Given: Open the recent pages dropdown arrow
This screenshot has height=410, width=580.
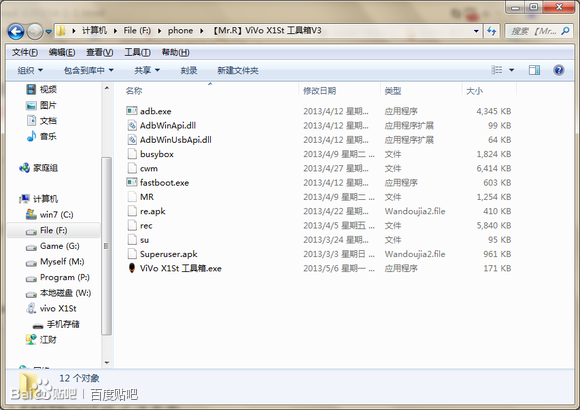Looking at the screenshot, I should pos(48,32).
